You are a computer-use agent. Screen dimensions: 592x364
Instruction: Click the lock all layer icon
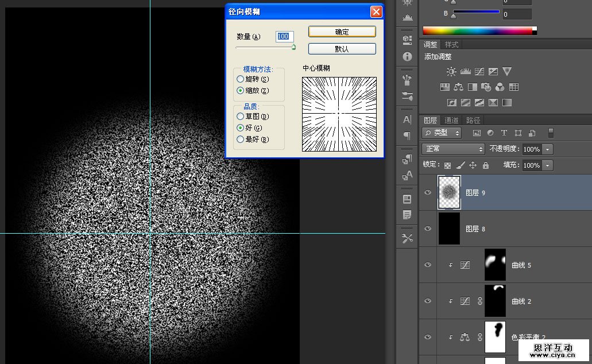(x=486, y=165)
